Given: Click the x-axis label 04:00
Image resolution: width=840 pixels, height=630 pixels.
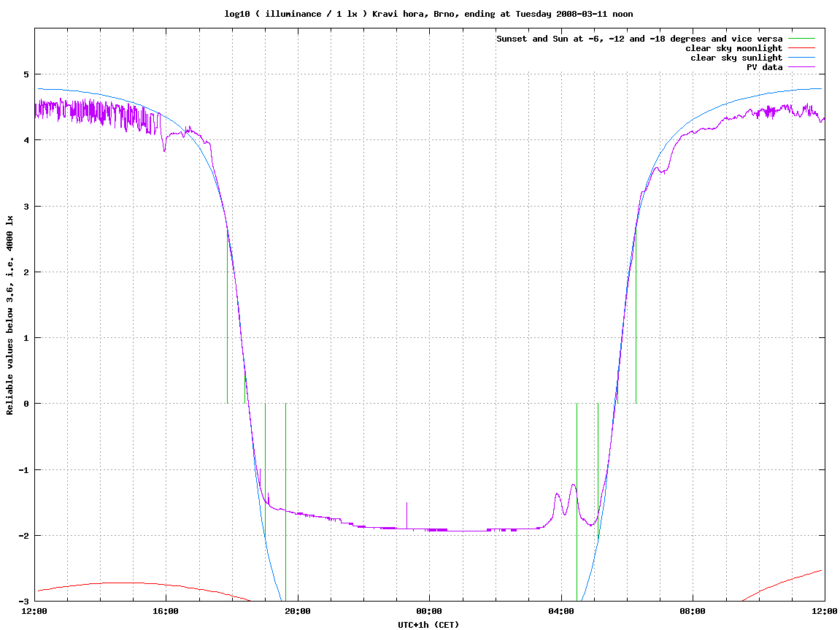Looking at the screenshot, I should pyautogui.click(x=561, y=611).
